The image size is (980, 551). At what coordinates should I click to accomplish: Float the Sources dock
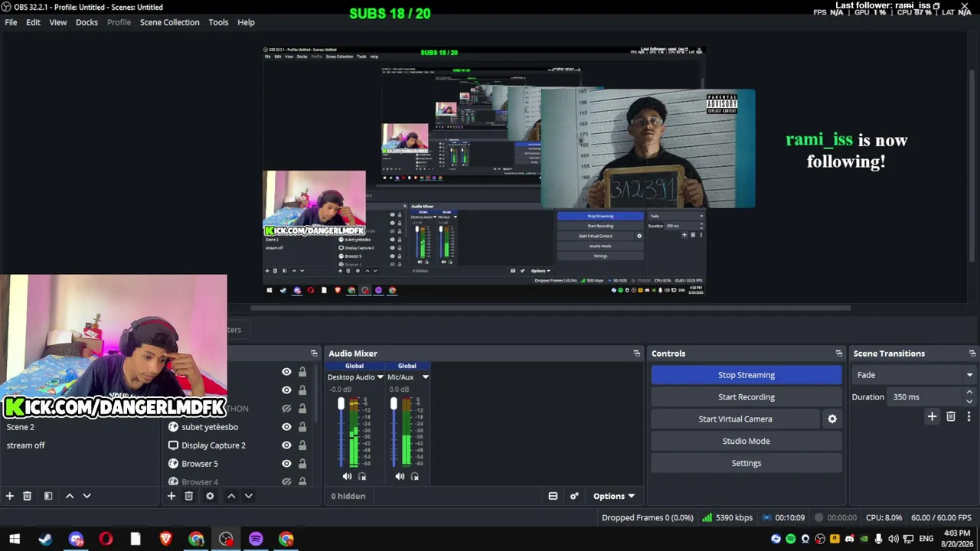(x=314, y=354)
